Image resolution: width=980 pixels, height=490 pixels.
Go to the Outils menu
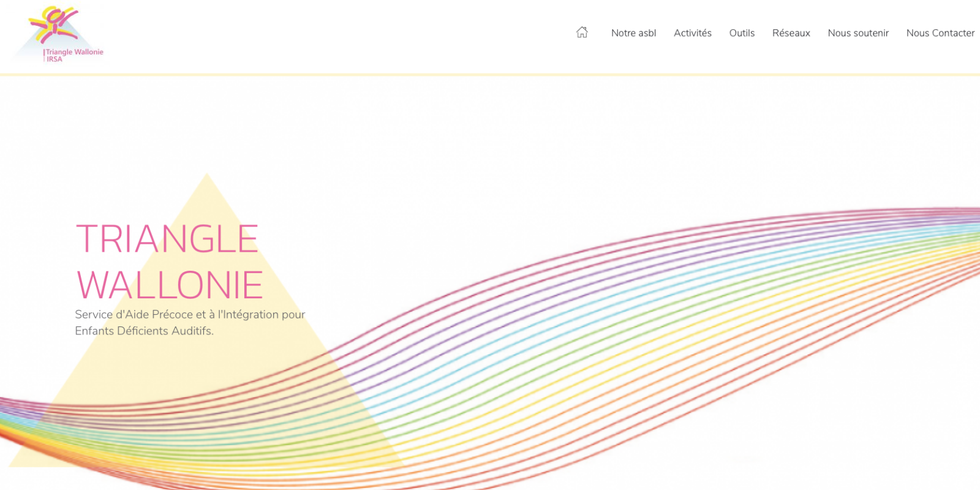coord(742,33)
